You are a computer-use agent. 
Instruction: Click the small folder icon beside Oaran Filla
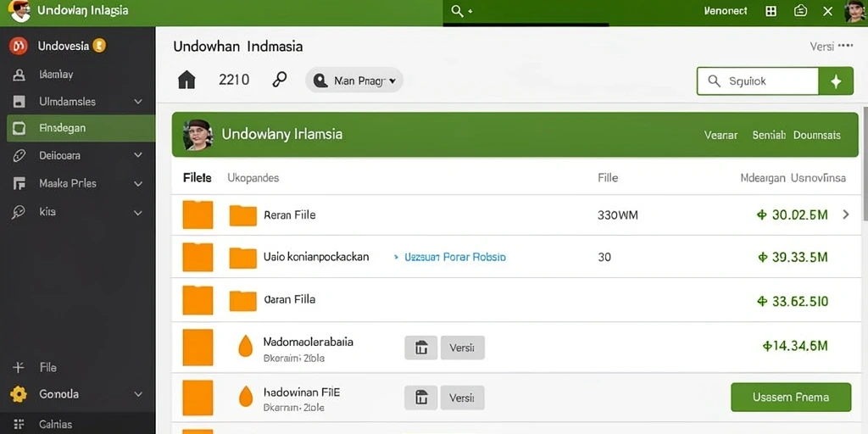pos(243,301)
